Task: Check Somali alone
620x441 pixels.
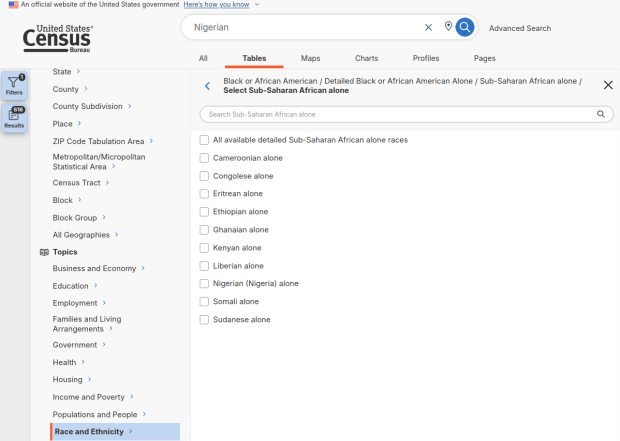Action: click(204, 302)
